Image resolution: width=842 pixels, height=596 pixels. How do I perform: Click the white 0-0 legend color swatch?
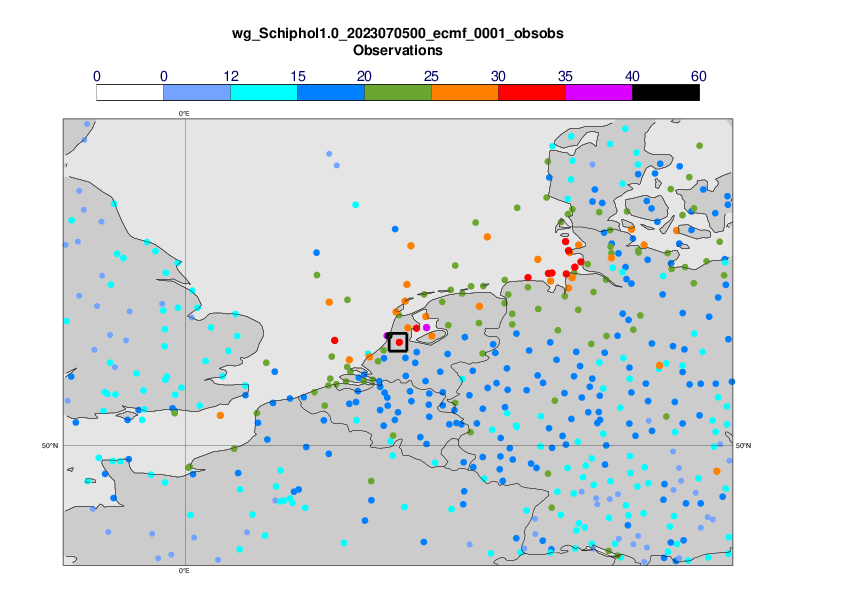point(130,93)
